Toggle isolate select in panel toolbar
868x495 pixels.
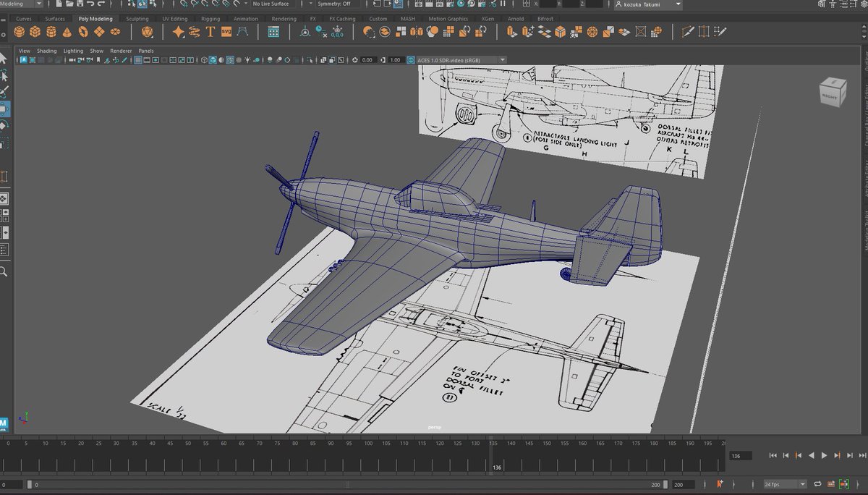[x=309, y=60]
